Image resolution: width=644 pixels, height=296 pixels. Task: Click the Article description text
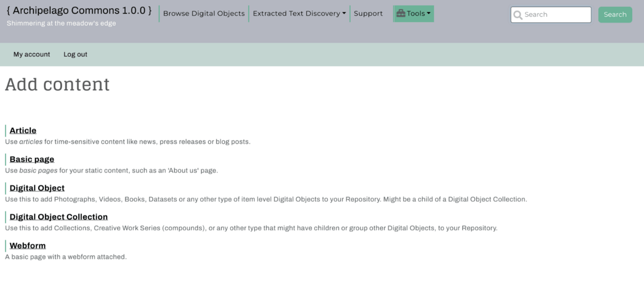(128, 142)
